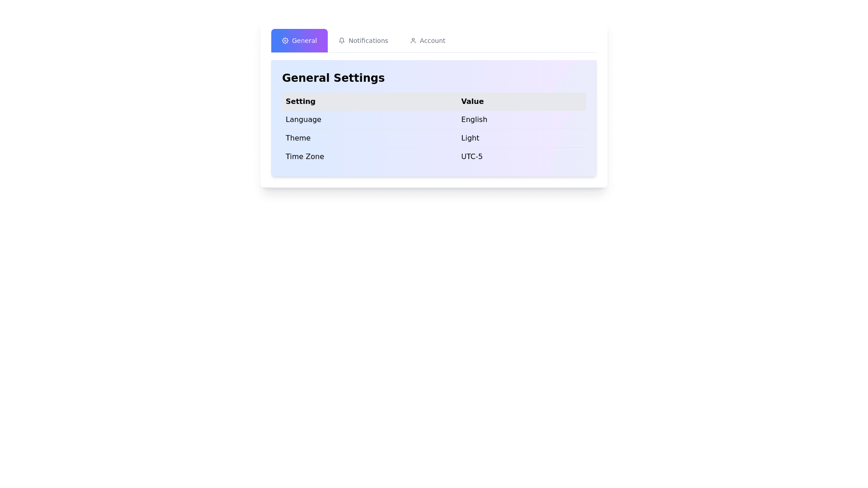Click the gear icon on General tab
The width and height of the screenshot is (868, 488).
click(285, 41)
